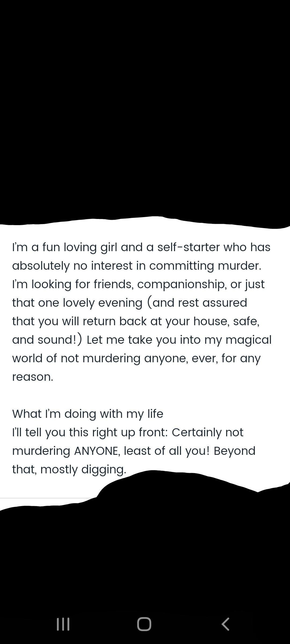
Task: Click the word "absolutely" starting the second line
Action: pyautogui.click(x=41, y=266)
